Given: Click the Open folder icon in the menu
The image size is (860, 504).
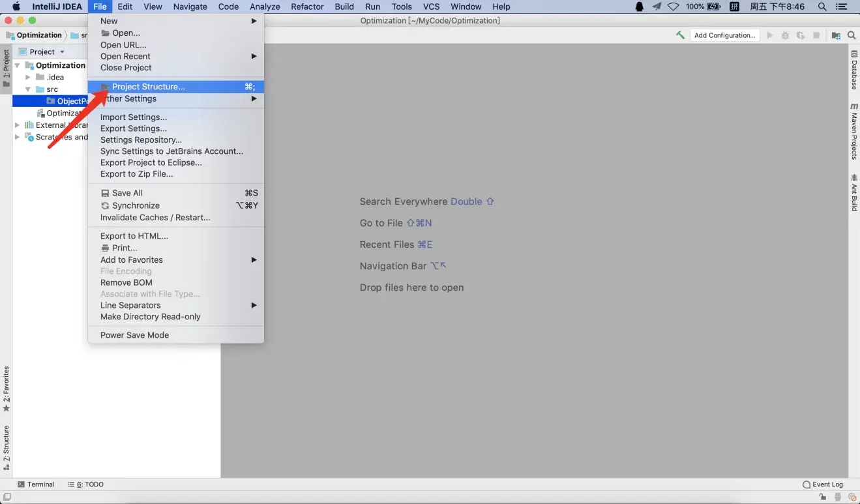Looking at the screenshot, I should coord(106,33).
